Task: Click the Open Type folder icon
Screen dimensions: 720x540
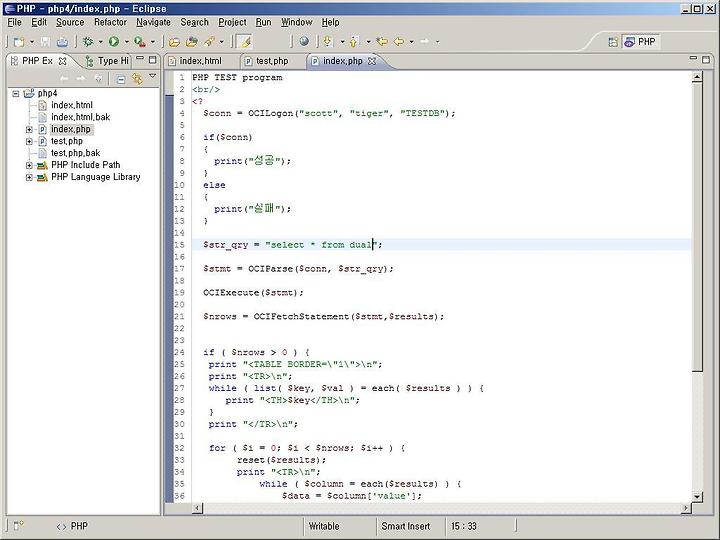Action: pos(174,42)
